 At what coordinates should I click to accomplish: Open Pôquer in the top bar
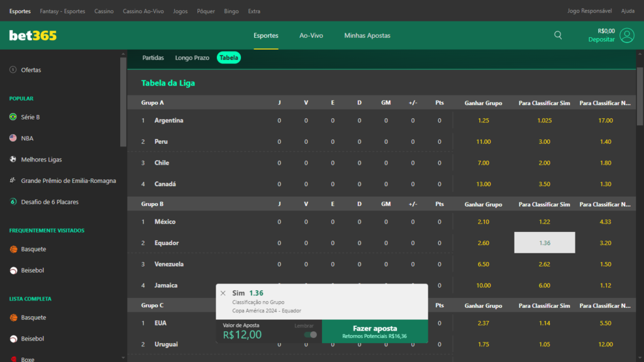coord(206,11)
